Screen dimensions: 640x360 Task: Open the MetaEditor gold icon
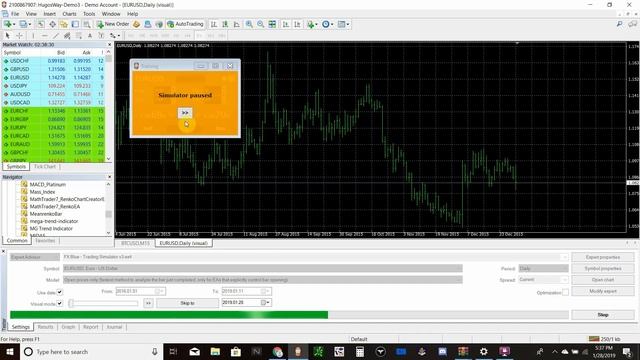137,24
